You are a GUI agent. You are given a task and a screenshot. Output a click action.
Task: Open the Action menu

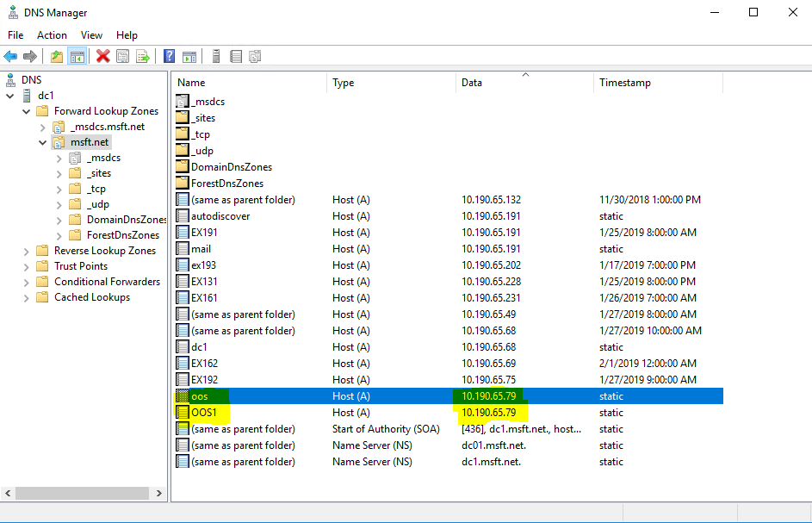tap(52, 35)
